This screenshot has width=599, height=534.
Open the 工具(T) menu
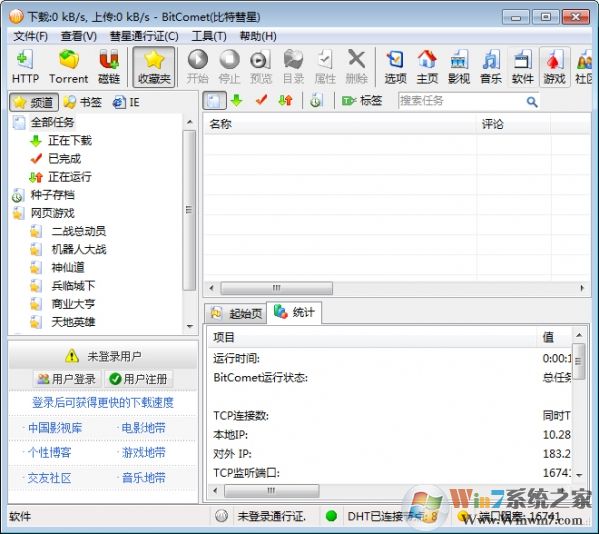click(209, 36)
